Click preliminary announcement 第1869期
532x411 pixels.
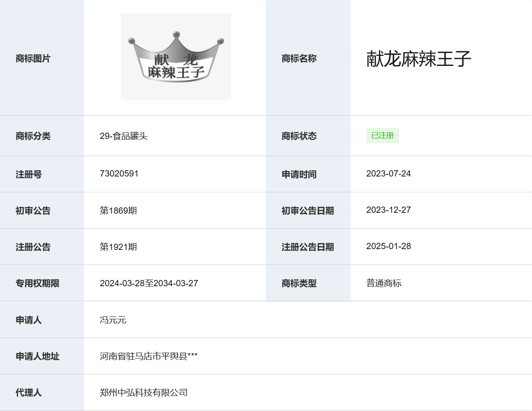[118, 211]
